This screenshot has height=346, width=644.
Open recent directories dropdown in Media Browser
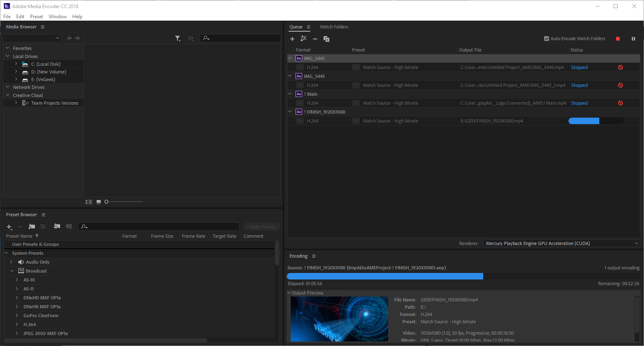pyautogui.click(x=32, y=38)
